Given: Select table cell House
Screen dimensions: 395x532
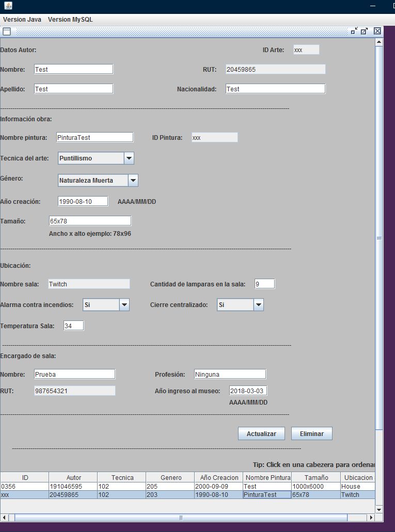Looking at the screenshot, I should coord(358,486).
